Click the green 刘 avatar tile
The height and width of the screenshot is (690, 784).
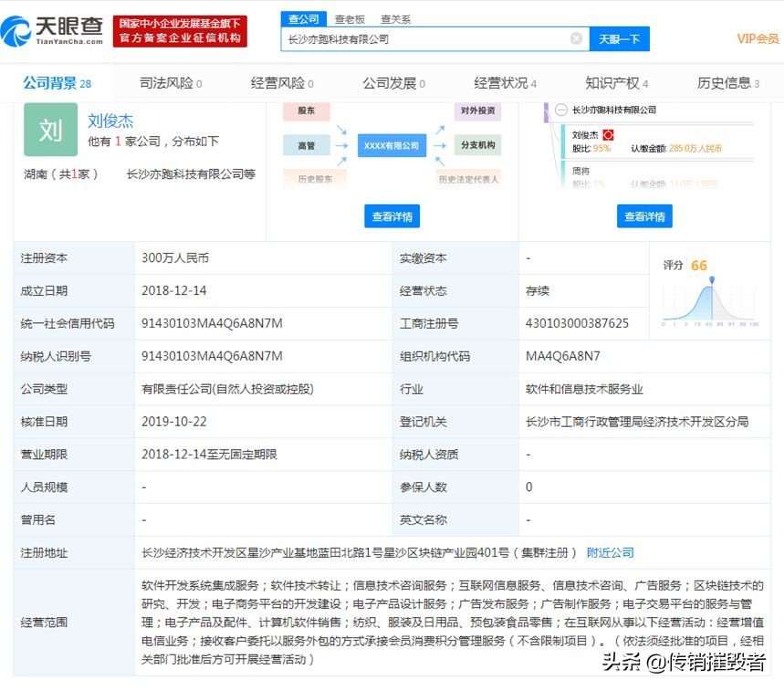pyautogui.click(x=50, y=130)
